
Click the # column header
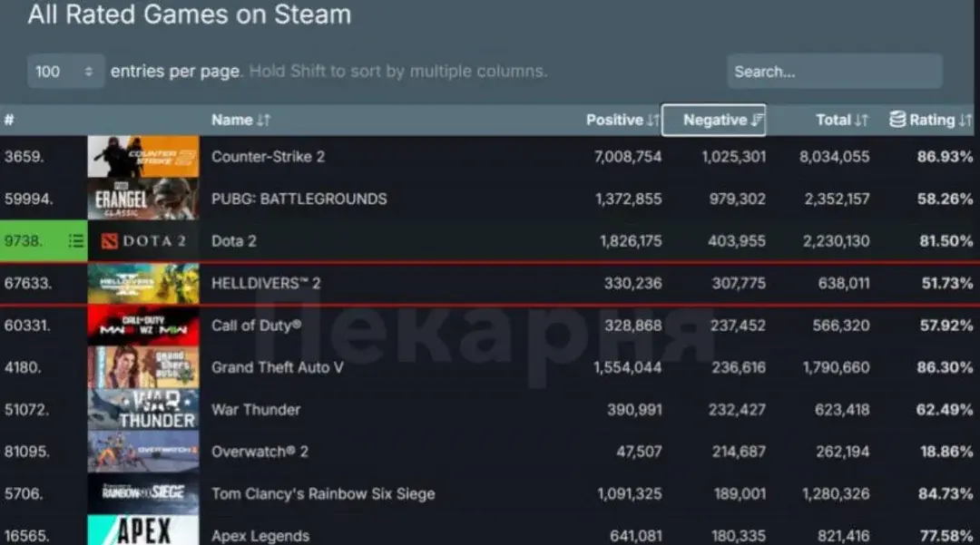(9, 120)
